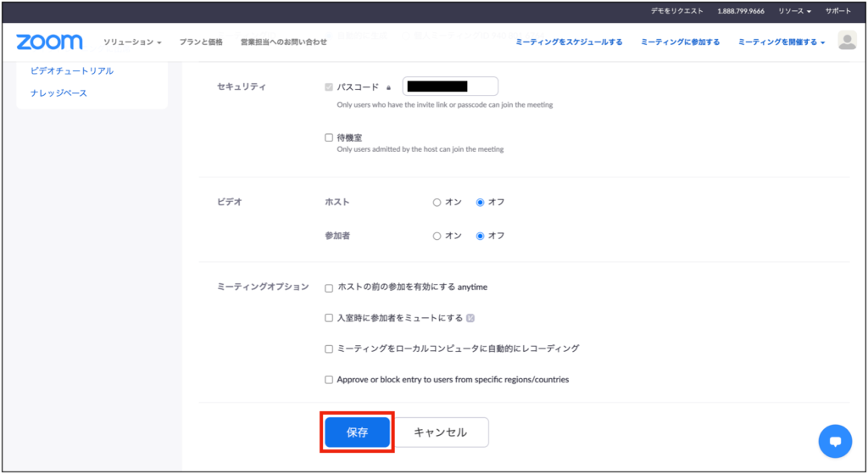Image resolution: width=868 pixels, height=474 pixels.
Task: Check automatic local recording option
Action: pos(329,349)
